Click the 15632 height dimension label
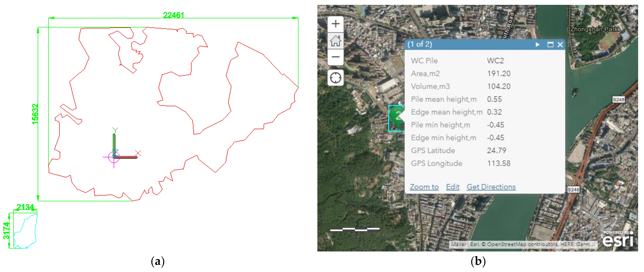This screenshot has width=644, height=272. (35, 114)
